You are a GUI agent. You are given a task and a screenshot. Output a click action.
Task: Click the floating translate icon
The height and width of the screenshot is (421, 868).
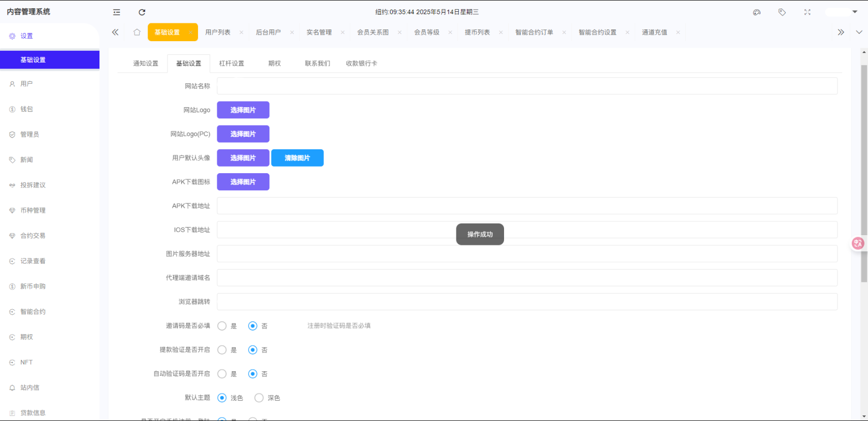click(x=858, y=243)
